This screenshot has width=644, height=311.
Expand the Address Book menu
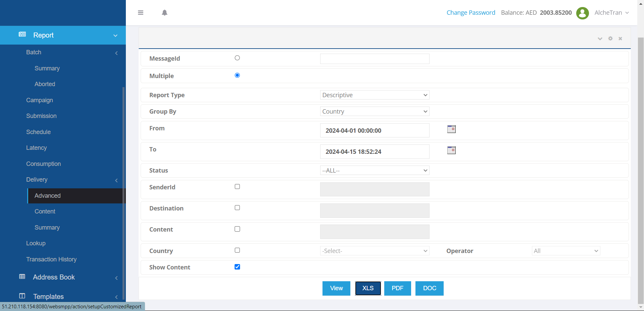116,278
